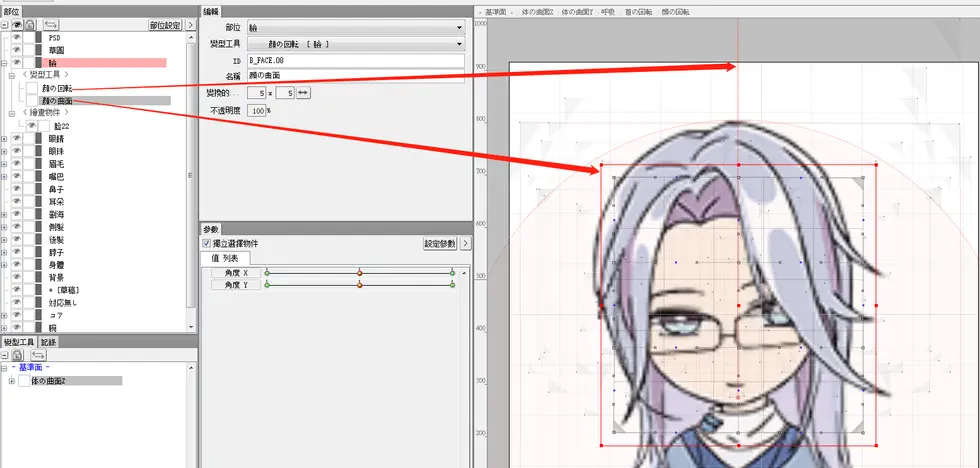Click the right end key of 角度 X slider
The image size is (980, 468).
[452, 273]
